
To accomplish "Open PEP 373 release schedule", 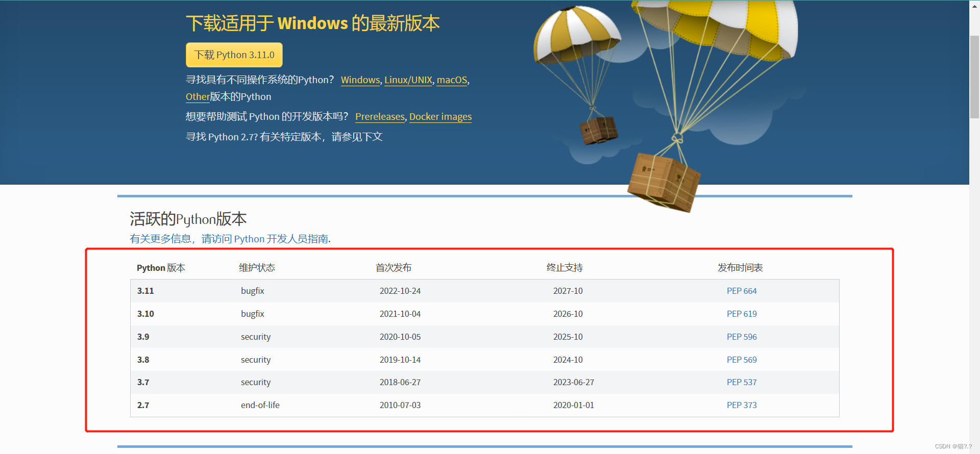I will click(742, 405).
